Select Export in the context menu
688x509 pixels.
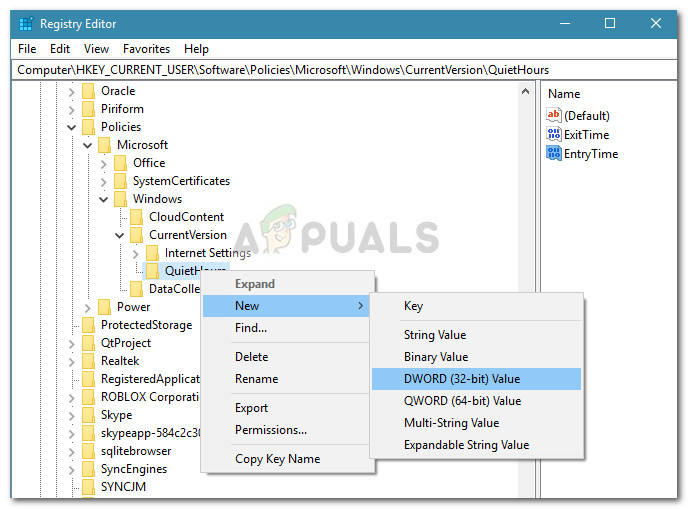286,408
